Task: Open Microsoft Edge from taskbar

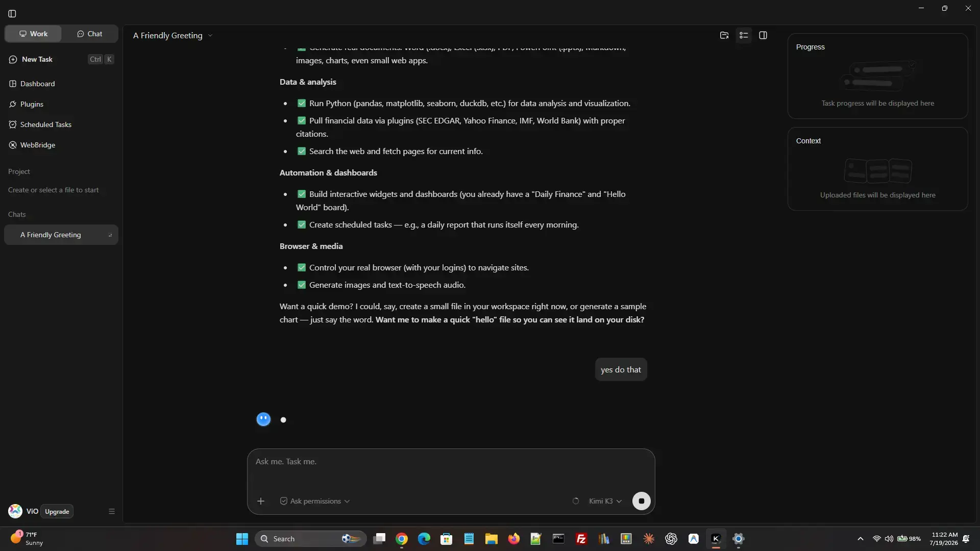Action: [424, 539]
